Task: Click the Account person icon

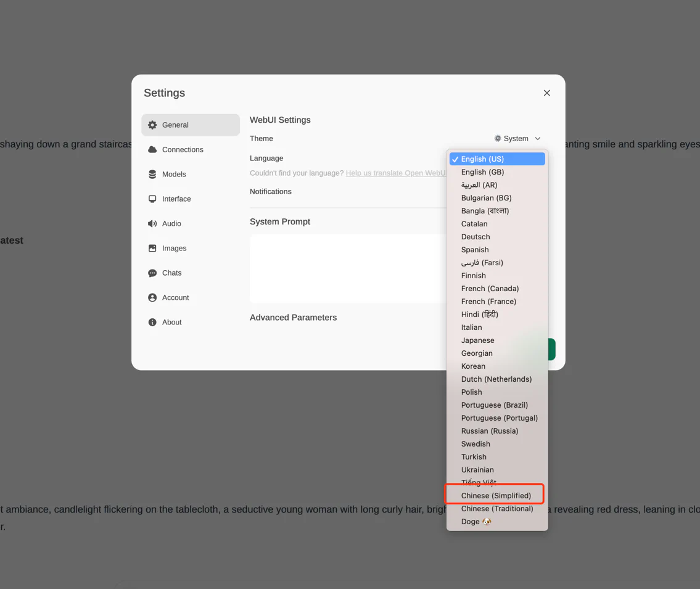Action: [x=152, y=298]
